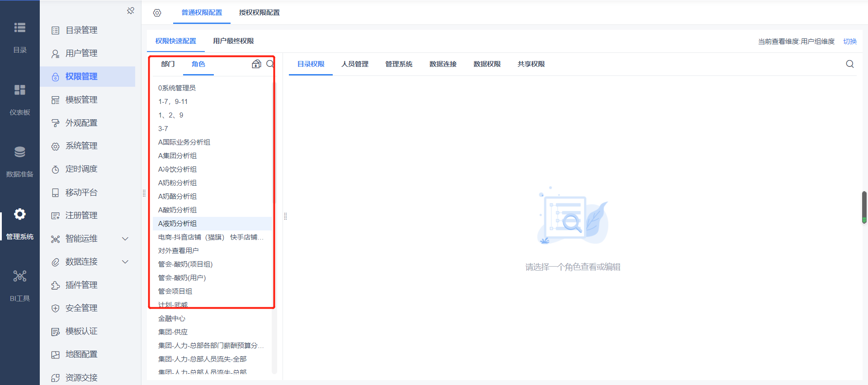Expand the 智能运维 menu chevron
The width and height of the screenshot is (868, 385).
[x=125, y=239]
